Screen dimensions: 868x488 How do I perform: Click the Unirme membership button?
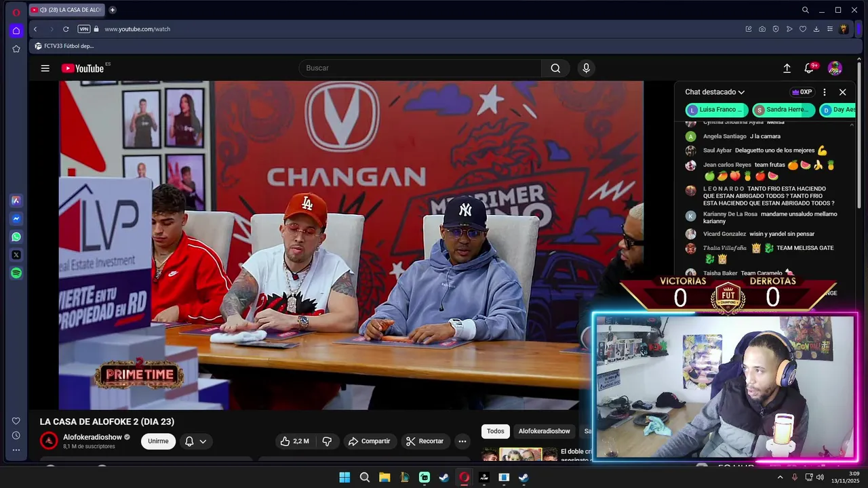point(158,441)
